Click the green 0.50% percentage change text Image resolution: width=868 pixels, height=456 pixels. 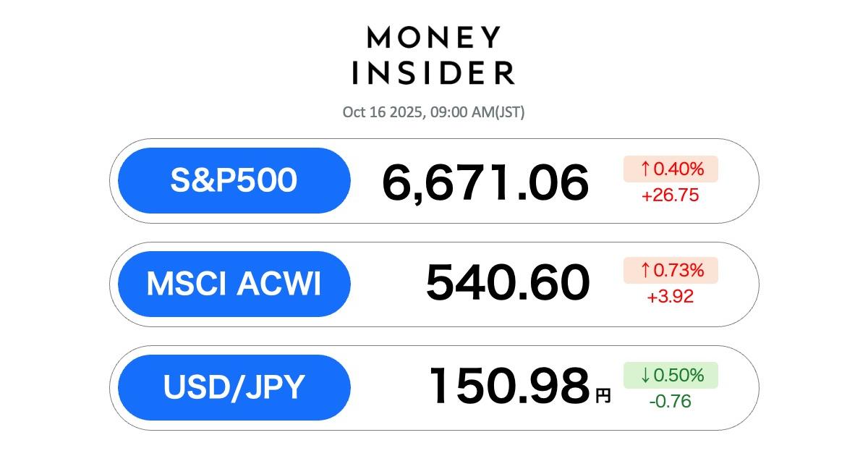coord(678,375)
